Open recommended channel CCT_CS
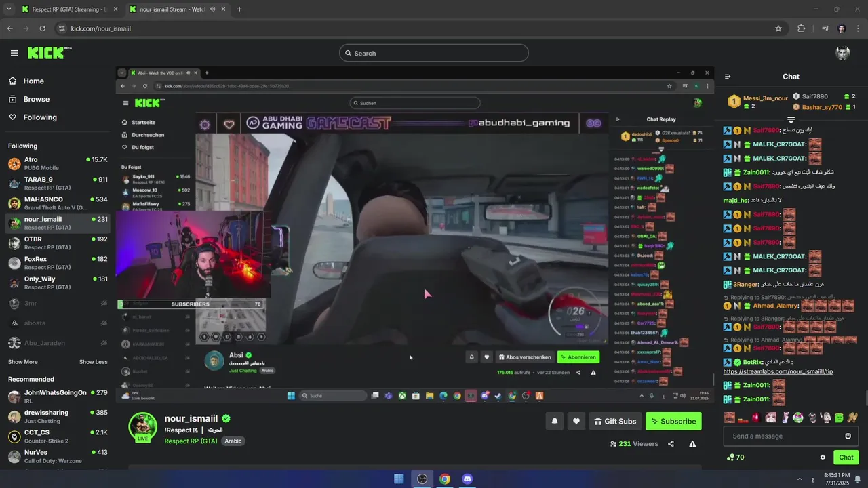 pos(58,436)
